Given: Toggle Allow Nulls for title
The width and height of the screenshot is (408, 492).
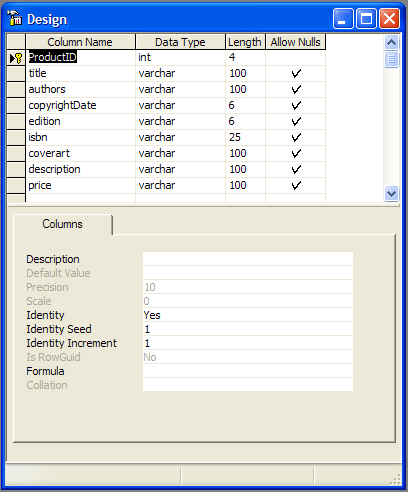Looking at the screenshot, I should 296,73.
